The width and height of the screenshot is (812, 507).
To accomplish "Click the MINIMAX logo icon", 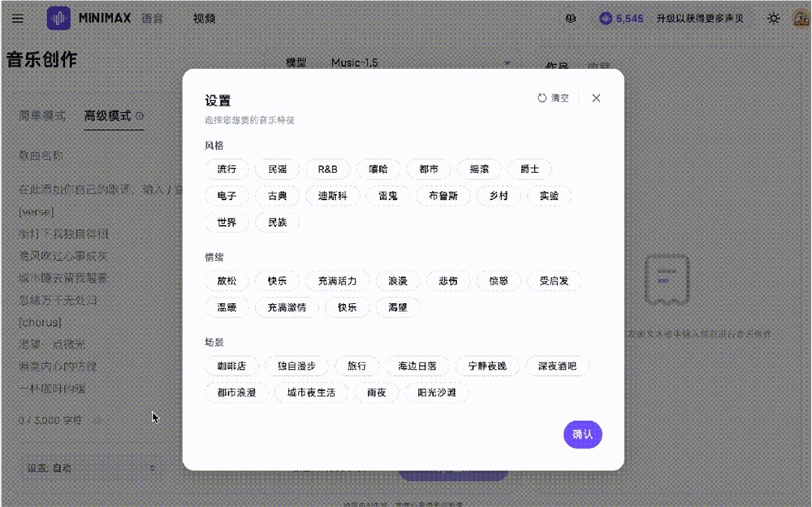I will point(58,17).
